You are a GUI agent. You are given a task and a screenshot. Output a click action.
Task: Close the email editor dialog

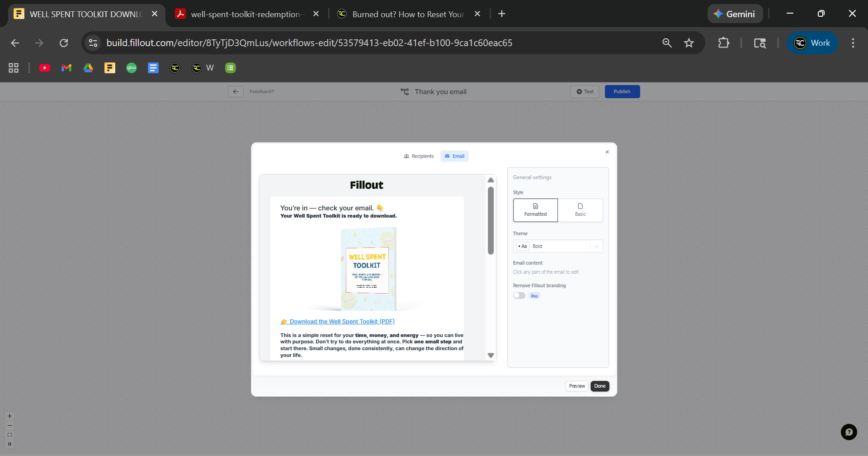[x=607, y=152]
